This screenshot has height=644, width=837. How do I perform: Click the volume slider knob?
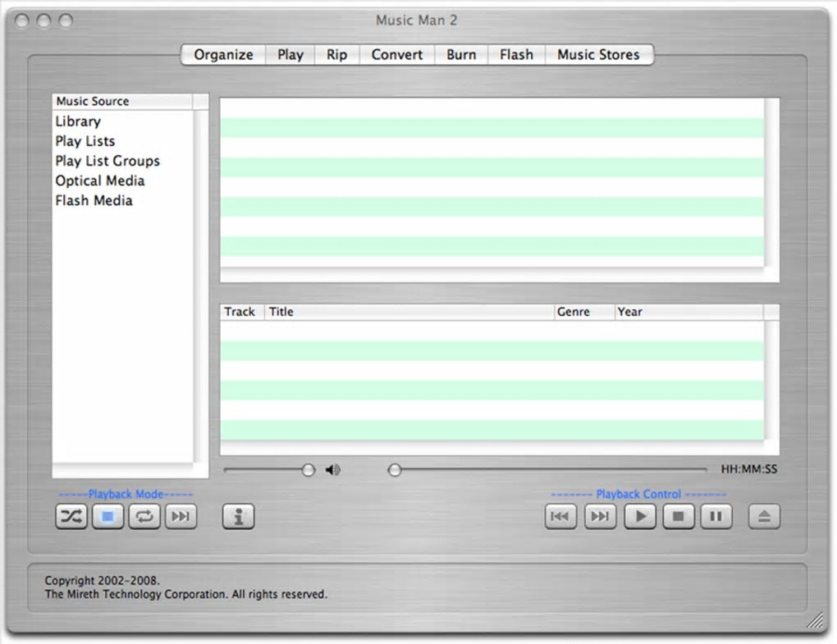[308, 469]
